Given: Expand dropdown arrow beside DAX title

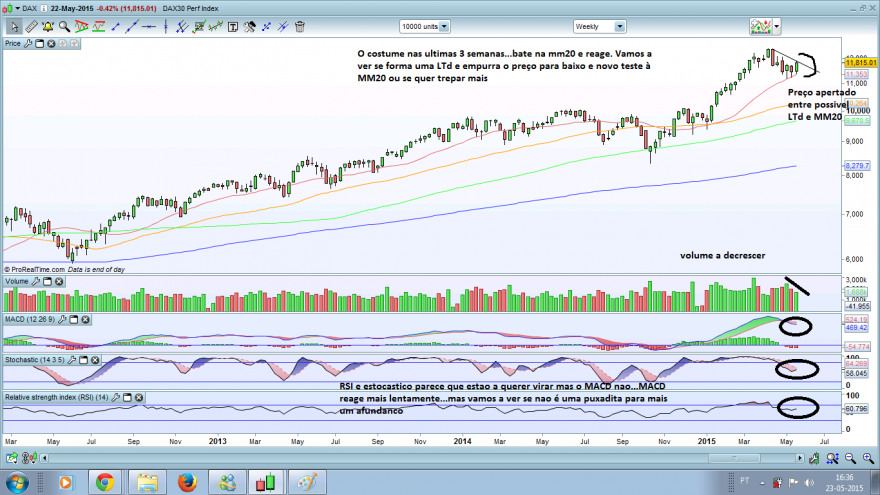Looking at the screenshot, I should click(x=17, y=8).
